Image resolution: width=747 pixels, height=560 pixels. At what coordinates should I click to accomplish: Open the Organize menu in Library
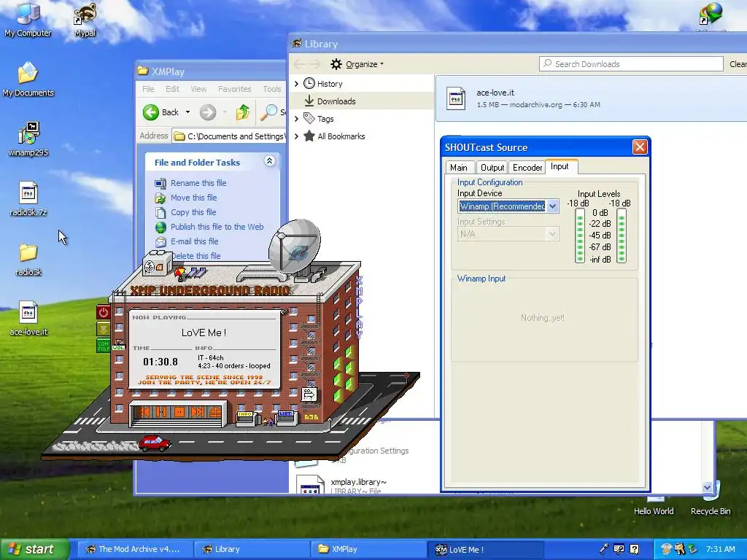coord(357,64)
